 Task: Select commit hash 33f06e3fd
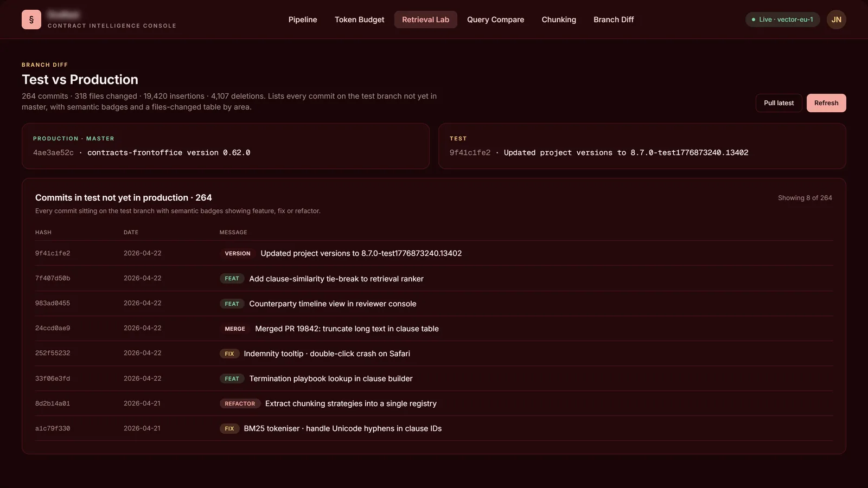click(x=53, y=378)
